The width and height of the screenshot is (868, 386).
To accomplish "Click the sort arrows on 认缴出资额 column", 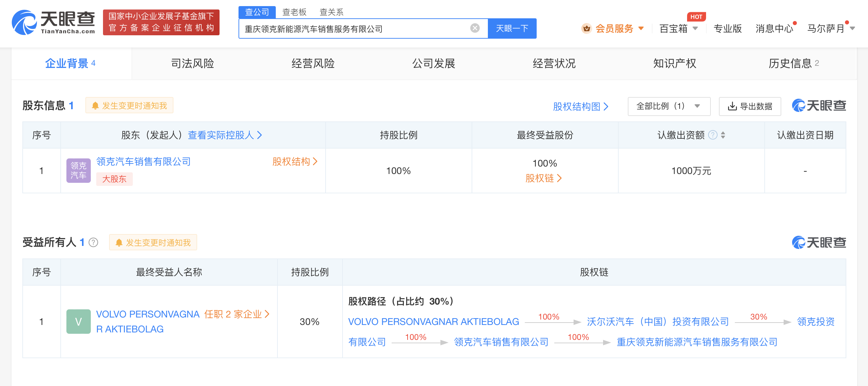I will 723,135.
